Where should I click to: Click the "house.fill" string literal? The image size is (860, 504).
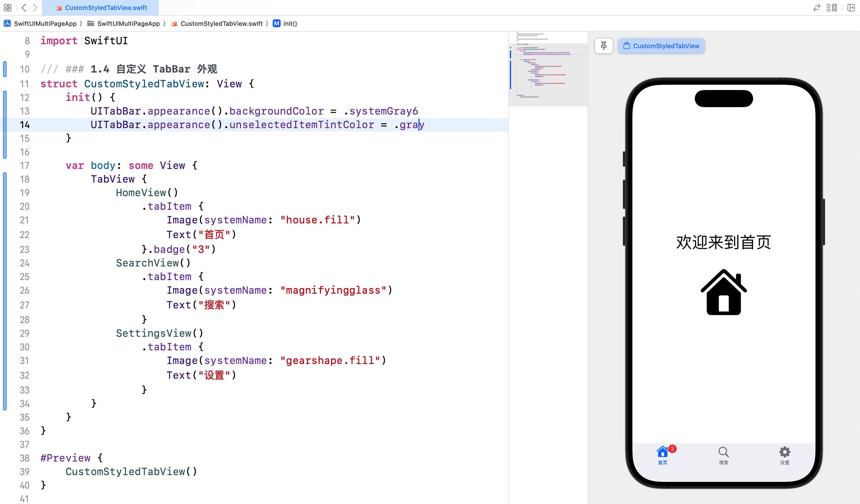point(317,220)
